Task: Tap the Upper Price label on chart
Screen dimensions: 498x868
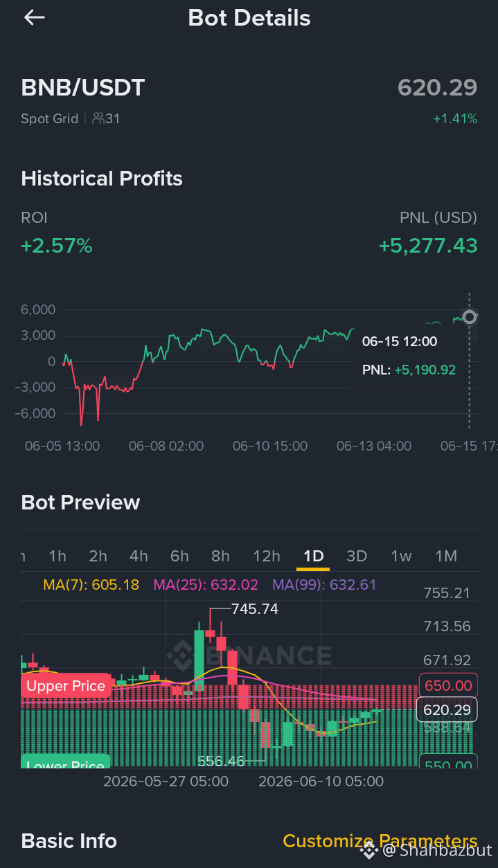Action: click(66, 686)
